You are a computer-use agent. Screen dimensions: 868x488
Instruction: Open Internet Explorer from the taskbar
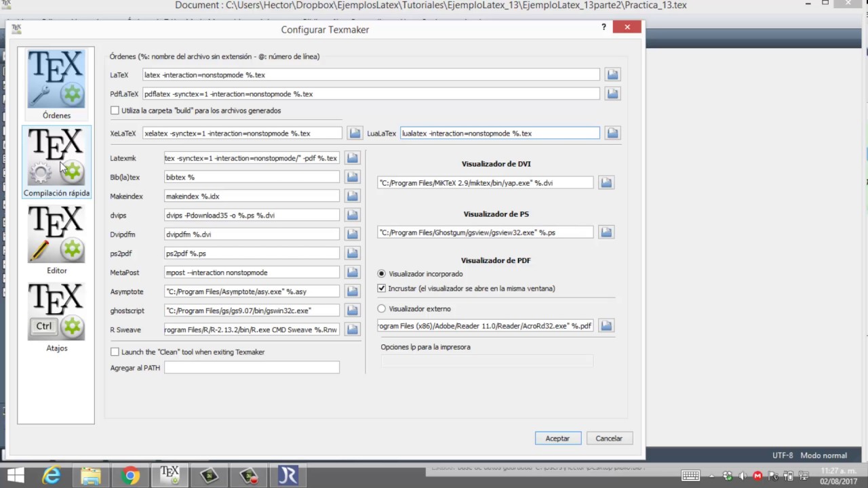(52, 476)
